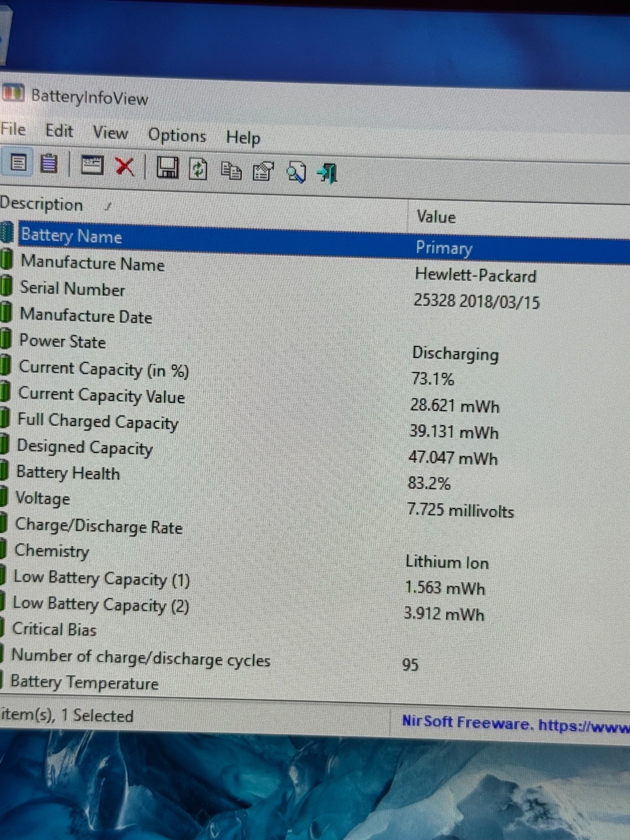Click the "item(s), 1 Selected" status text
The image size is (630, 840).
click(67, 715)
